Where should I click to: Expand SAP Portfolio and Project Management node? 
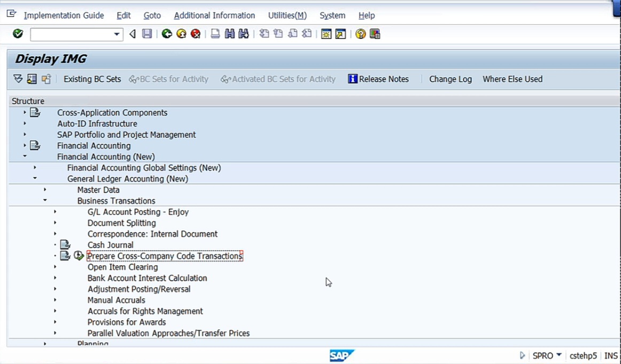25,135
